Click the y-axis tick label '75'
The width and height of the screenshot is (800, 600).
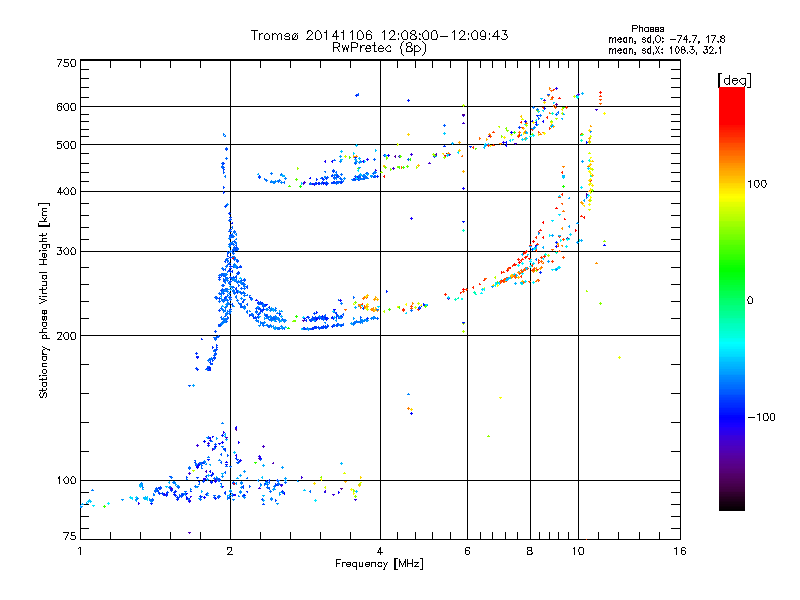point(70,536)
